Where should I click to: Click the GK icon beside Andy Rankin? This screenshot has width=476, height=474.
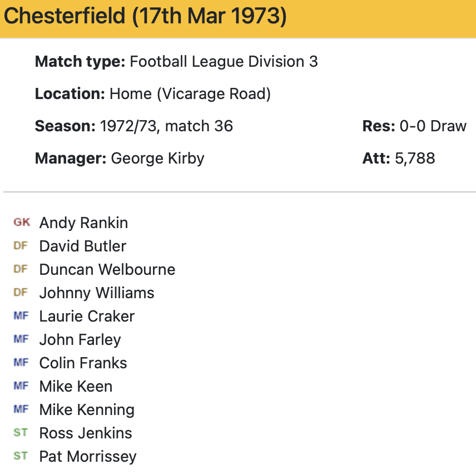[x=22, y=223]
